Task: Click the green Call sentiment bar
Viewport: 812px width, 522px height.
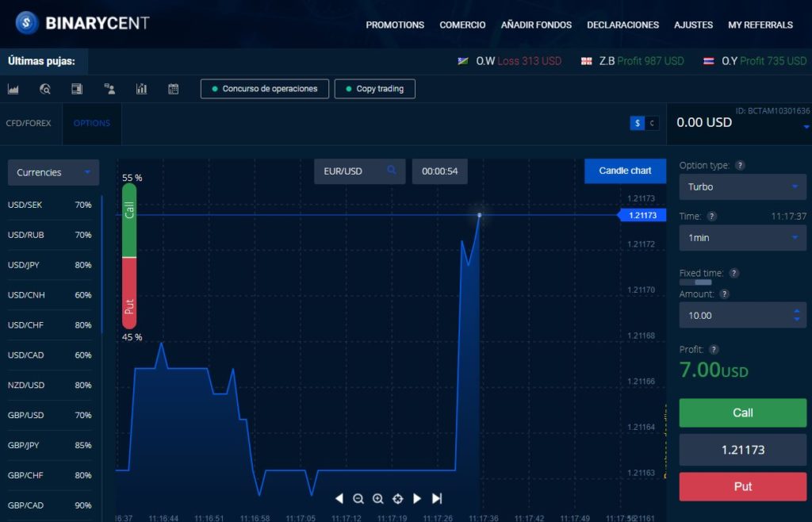Action: click(129, 220)
